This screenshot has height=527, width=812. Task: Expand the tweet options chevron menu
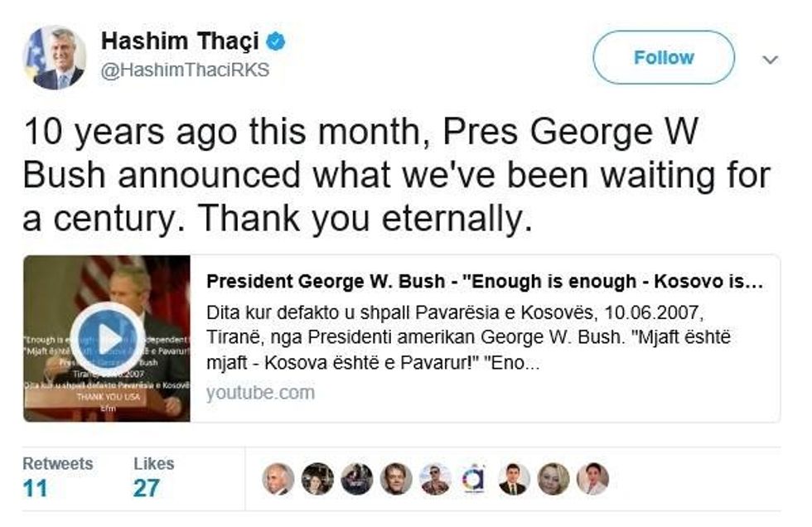click(x=770, y=60)
